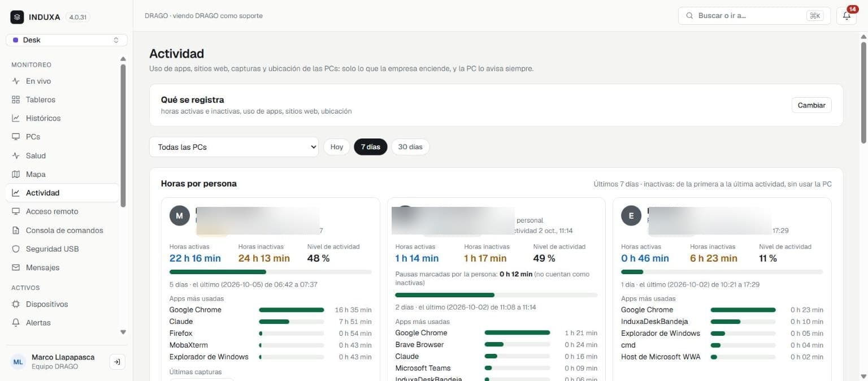Click the 6 h 23 min inactive hours value
The height and width of the screenshot is (381, 868).
tap(714, 258)
